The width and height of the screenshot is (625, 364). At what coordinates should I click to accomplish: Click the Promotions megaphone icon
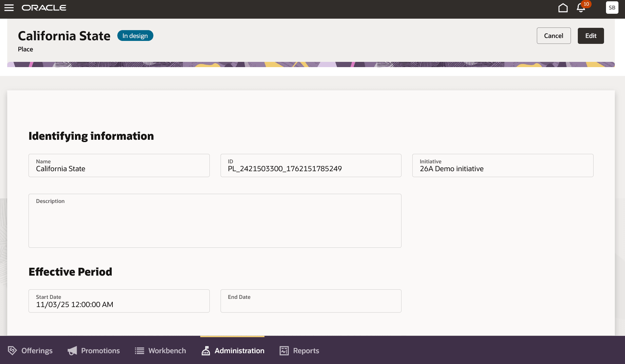(x=73, y=351)
